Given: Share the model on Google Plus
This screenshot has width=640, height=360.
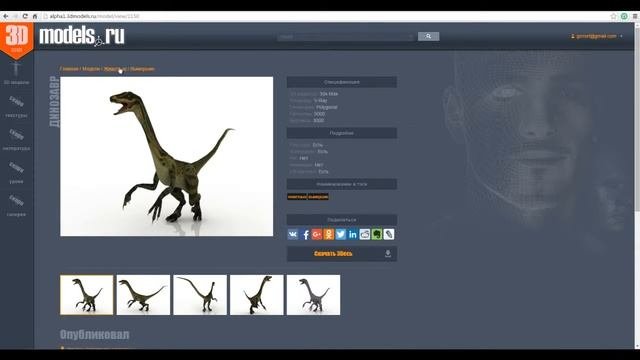Looking at the screenshot, I should pos(317,234).
